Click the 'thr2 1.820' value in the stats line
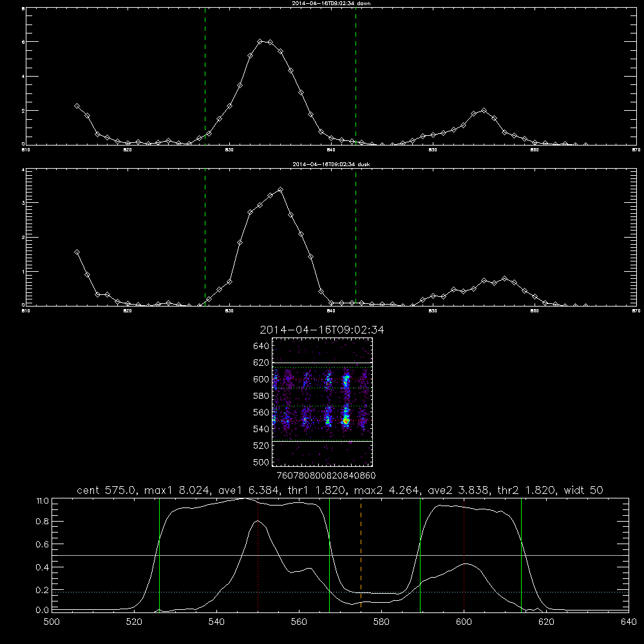The height and width of the screenshot is (644, 644). (x=527, y=490)
